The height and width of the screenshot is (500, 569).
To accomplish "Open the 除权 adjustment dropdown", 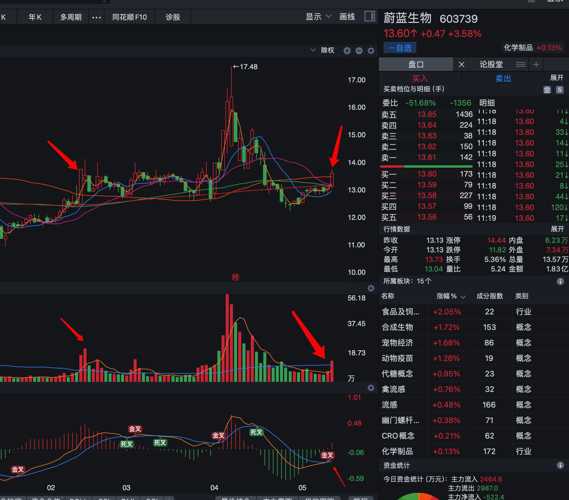I will click(323, 50).
